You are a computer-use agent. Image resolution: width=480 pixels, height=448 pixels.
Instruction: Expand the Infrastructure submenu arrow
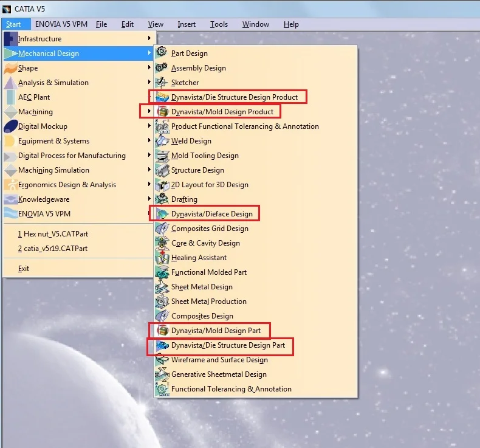coord(149,38)
